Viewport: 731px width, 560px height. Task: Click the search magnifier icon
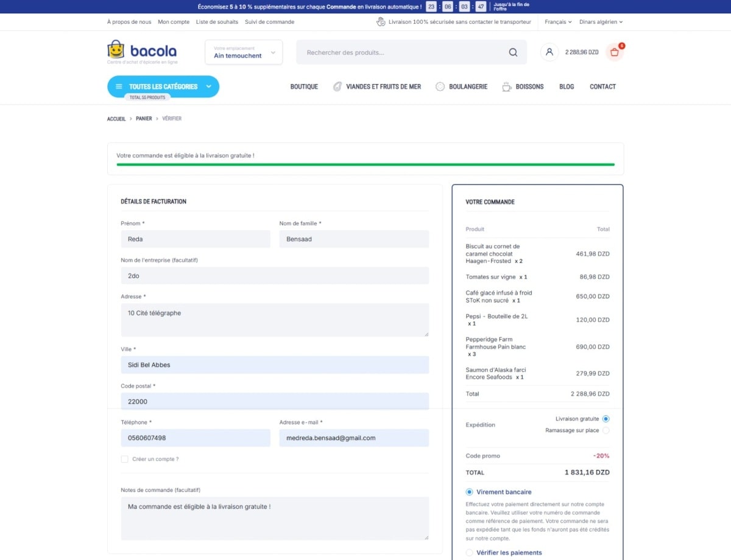click(513, 52)
